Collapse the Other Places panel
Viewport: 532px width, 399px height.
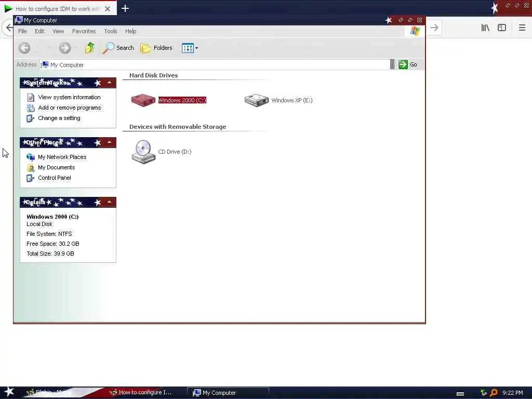coord(109,142)
